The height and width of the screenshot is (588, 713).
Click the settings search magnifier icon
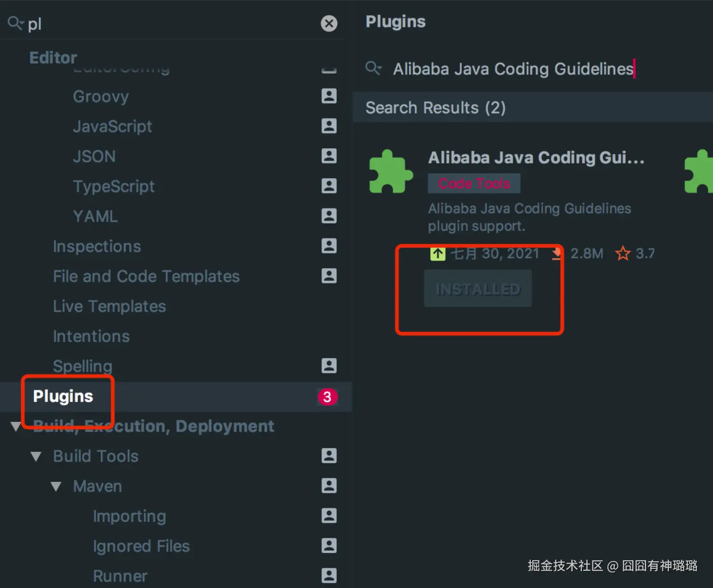[16, 23]
